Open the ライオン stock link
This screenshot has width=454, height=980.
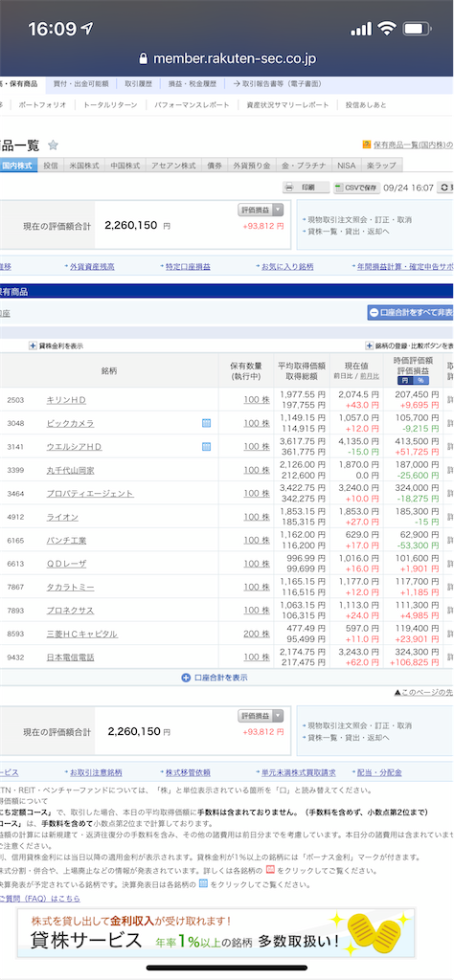click(62, 517)
